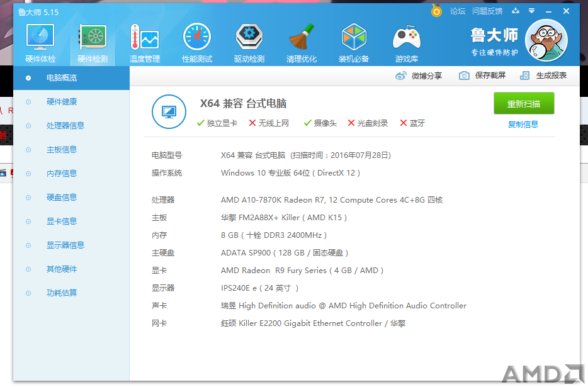This screenshot has height=387, width=588.
Task: Click the 网卡 row label
Action: (159, 323)
